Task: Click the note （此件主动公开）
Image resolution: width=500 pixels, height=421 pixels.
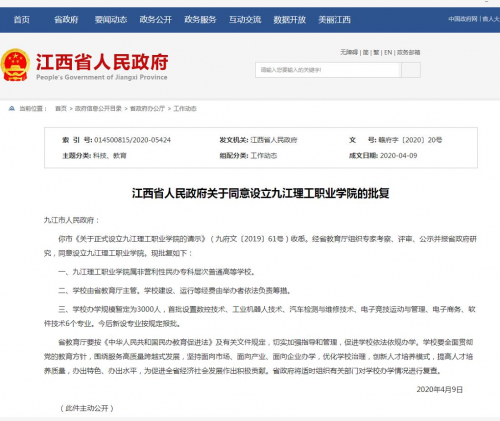Action: point(87,408)
